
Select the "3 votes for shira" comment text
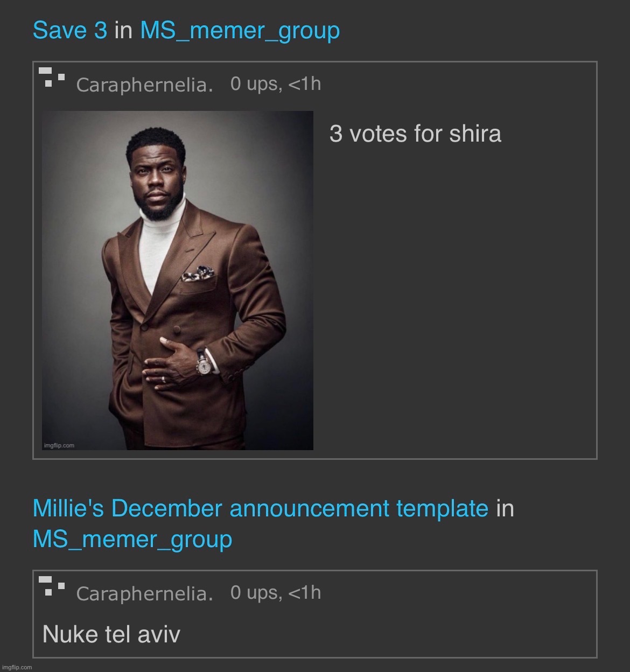pyautogui.click(x=415, y=134)
